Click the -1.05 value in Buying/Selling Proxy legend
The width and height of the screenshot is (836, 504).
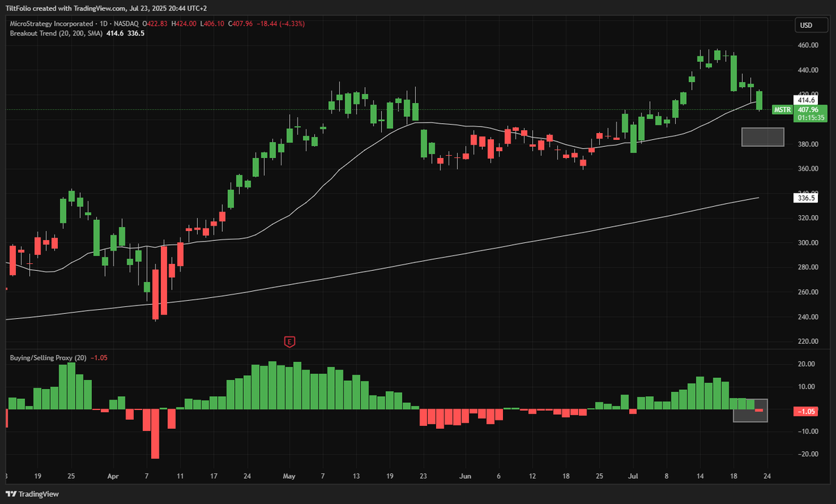pos(98,358)
